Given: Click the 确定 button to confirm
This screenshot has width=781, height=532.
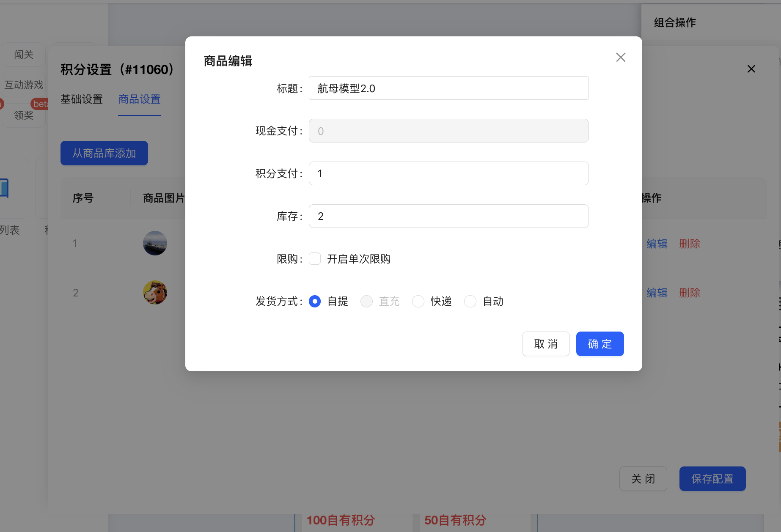Looking at the screenshot, I should (x=599, y=344).
